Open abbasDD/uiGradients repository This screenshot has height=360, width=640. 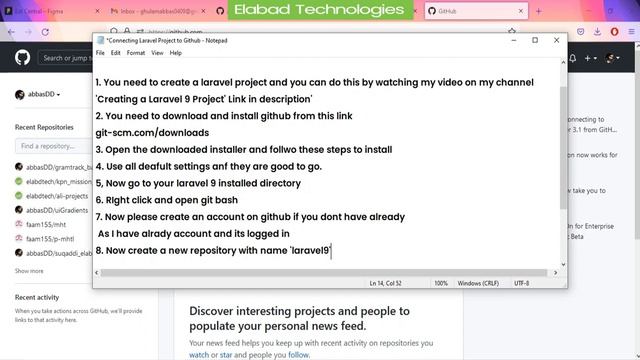[x=57, y=210]
